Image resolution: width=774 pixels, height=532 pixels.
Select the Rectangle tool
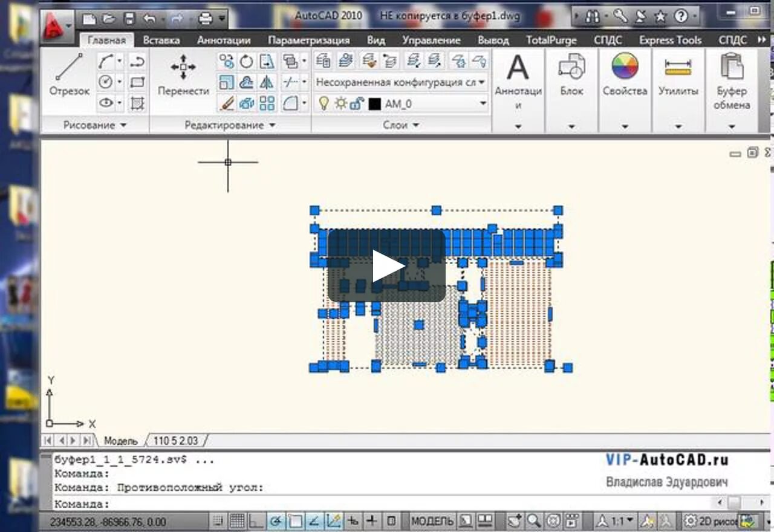tap(138, 82)
